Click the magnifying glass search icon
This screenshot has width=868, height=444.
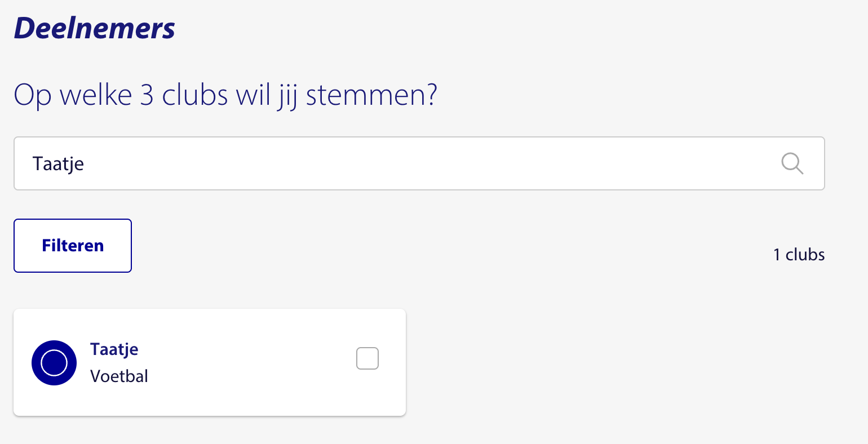(x=792, y=163)
